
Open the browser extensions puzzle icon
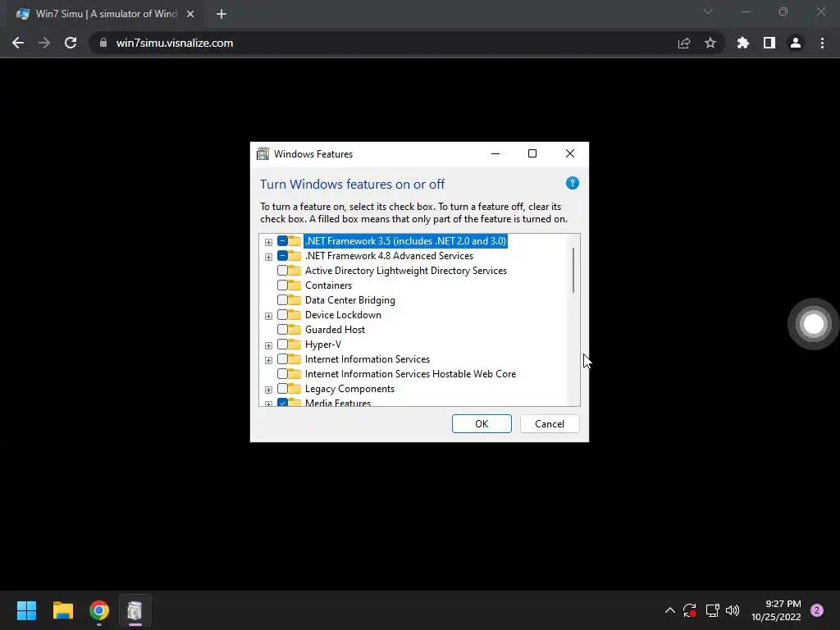coord(743,43)
